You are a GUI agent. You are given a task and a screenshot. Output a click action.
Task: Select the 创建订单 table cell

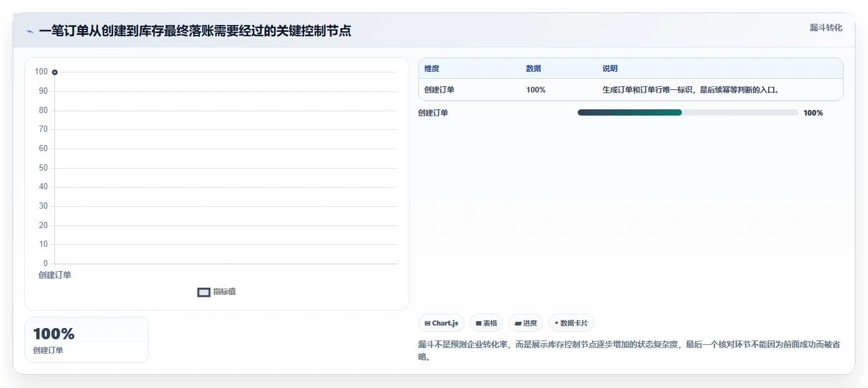coord(439,90)
